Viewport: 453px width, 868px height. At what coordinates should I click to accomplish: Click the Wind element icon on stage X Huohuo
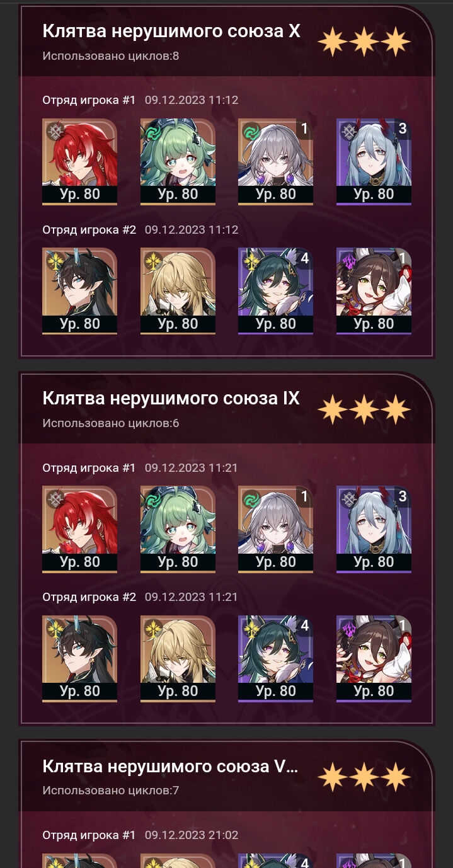[x=153, y=131]
